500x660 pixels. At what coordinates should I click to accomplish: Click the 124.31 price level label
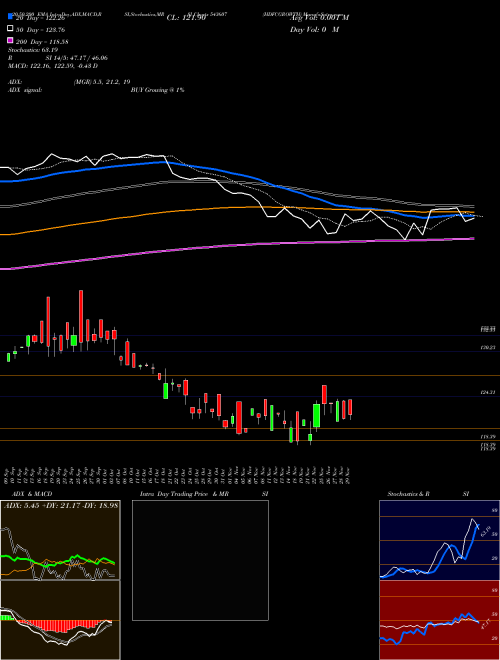point(488,392)
